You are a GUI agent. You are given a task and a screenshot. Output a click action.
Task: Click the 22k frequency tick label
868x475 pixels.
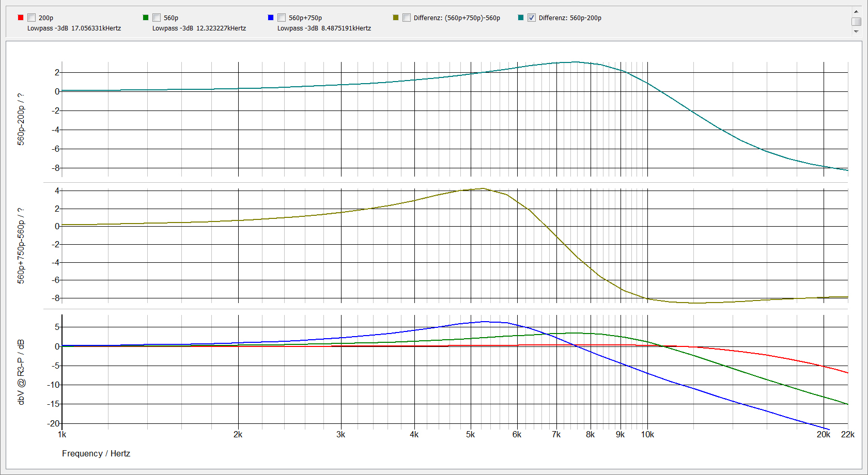(x=848, y=435)
